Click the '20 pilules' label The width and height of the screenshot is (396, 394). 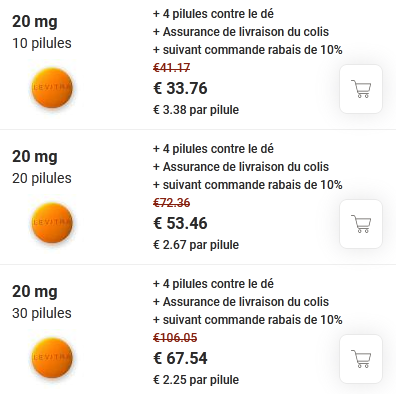42,178
